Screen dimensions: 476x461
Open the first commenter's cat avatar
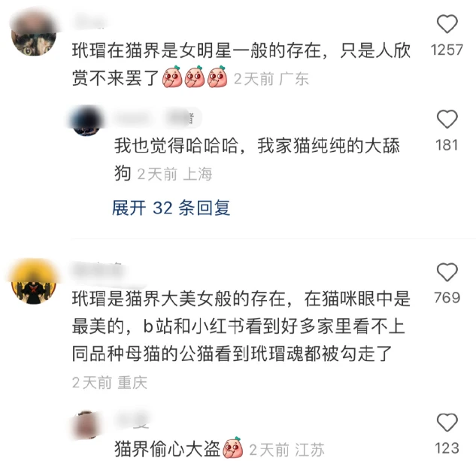coord(34,34)
